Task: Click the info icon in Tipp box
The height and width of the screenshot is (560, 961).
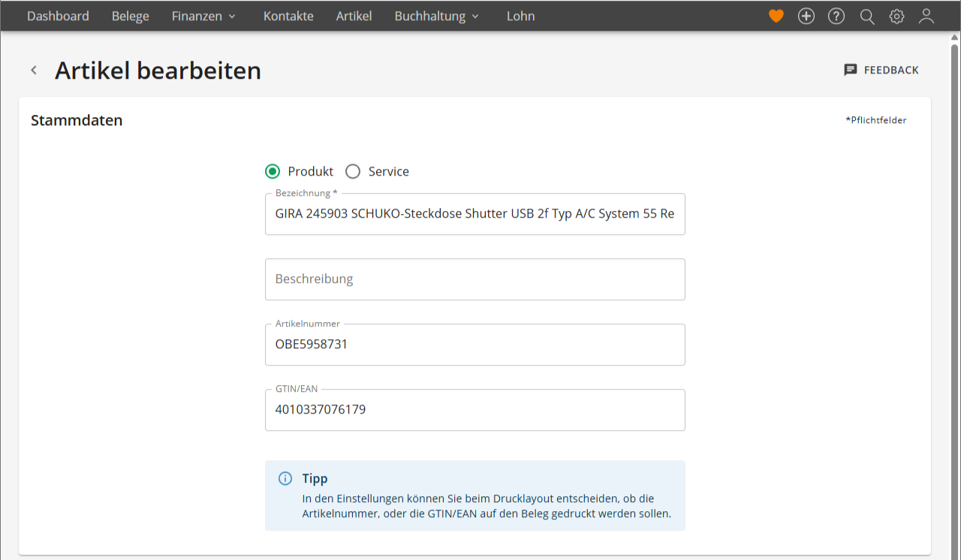Action: 285,478
